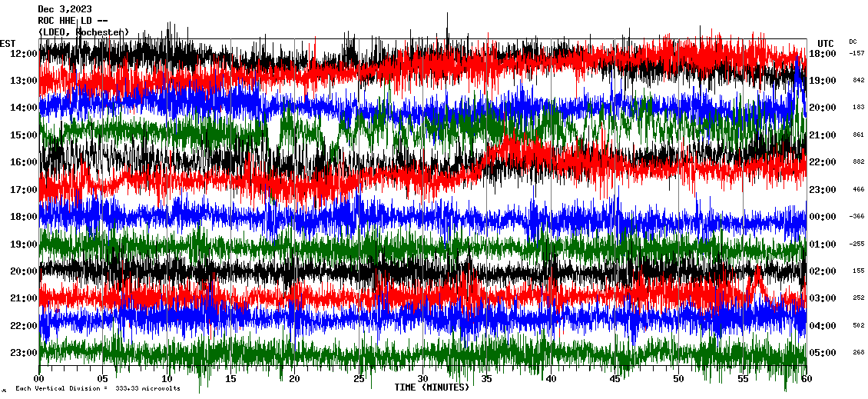Click the 05:00 UTC row label
The width and height of the screenshot is (868, 399).
[823, 353]
